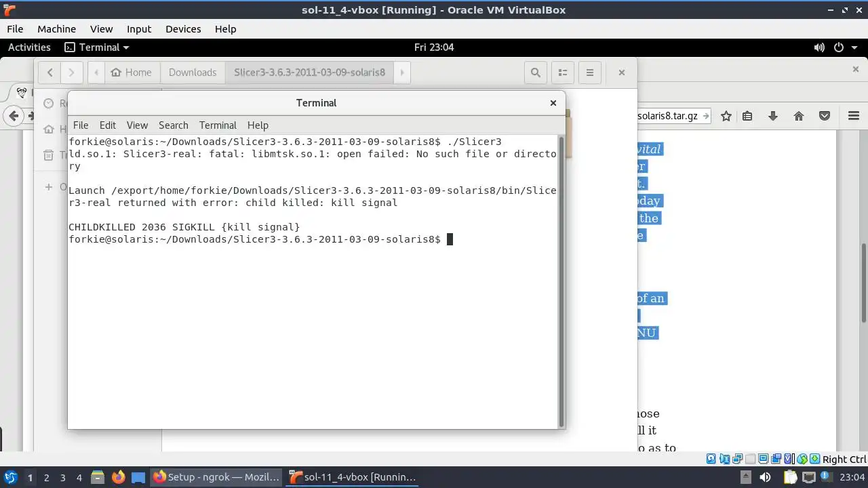The width and height of the screenshot is (868, 488).
Task: Open Firefox library list icon
Action: [x=747, y=116]
